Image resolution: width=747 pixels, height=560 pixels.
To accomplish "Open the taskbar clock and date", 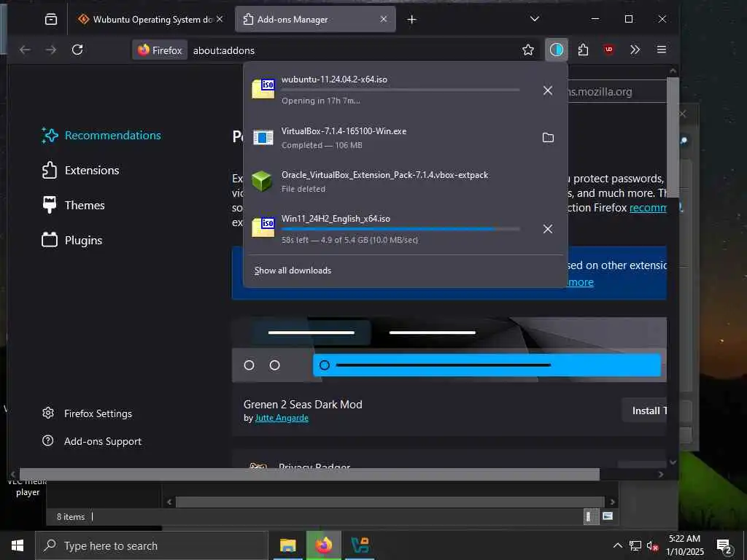I will coord(684,545).
